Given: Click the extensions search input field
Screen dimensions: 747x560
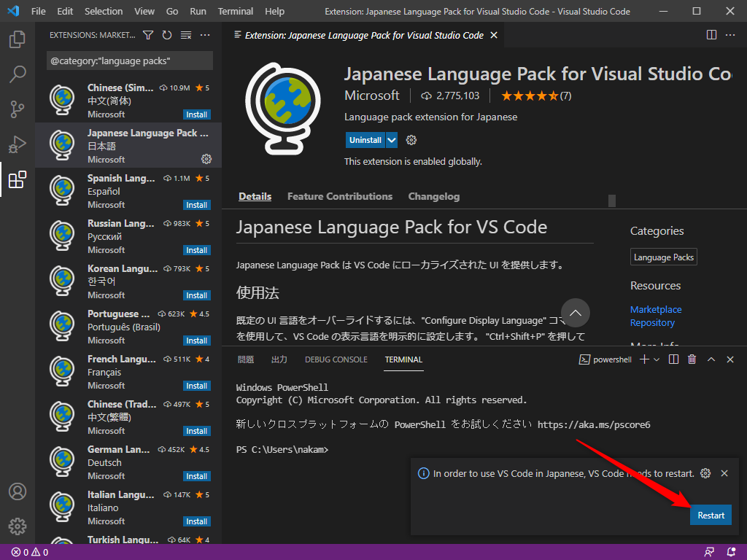Looking at the screenshot, I should click(x=130, y=61).
